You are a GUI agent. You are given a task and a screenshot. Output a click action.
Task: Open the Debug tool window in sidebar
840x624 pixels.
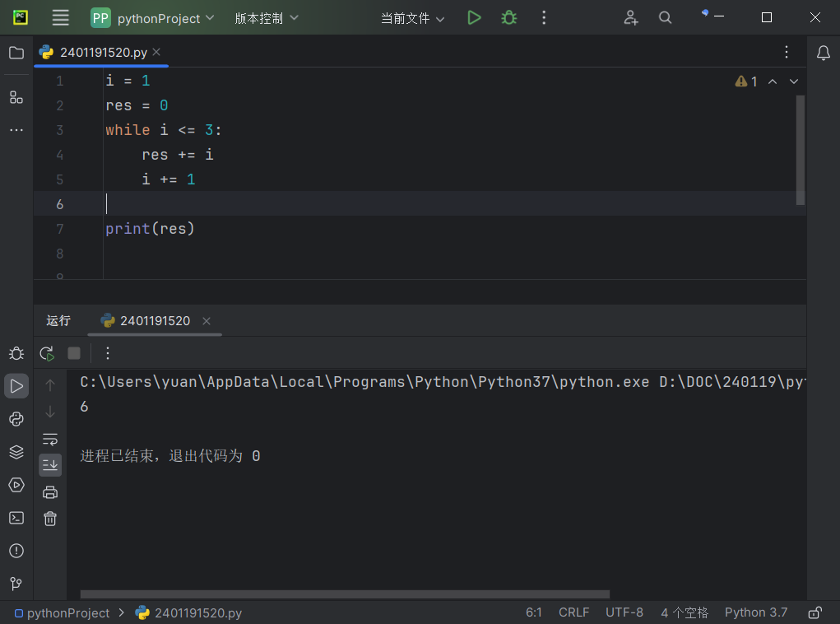(16, 353)
